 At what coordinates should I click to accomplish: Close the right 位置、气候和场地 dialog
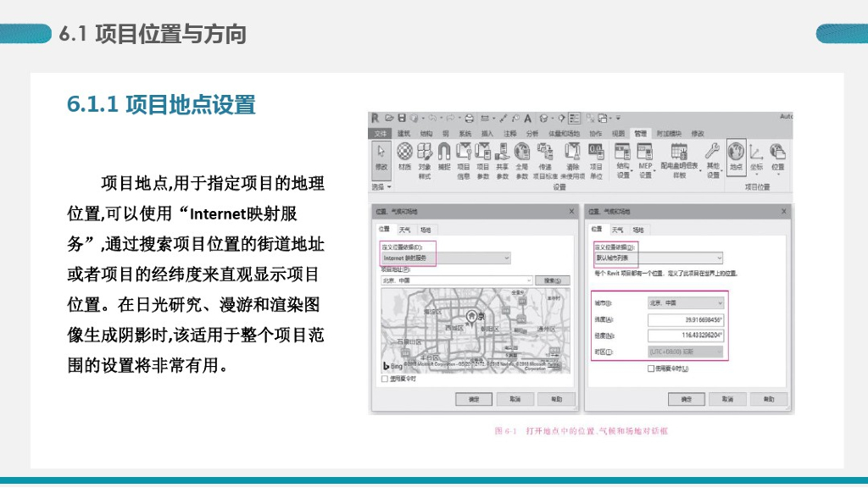pyautogui.click(x=784, y=211)
